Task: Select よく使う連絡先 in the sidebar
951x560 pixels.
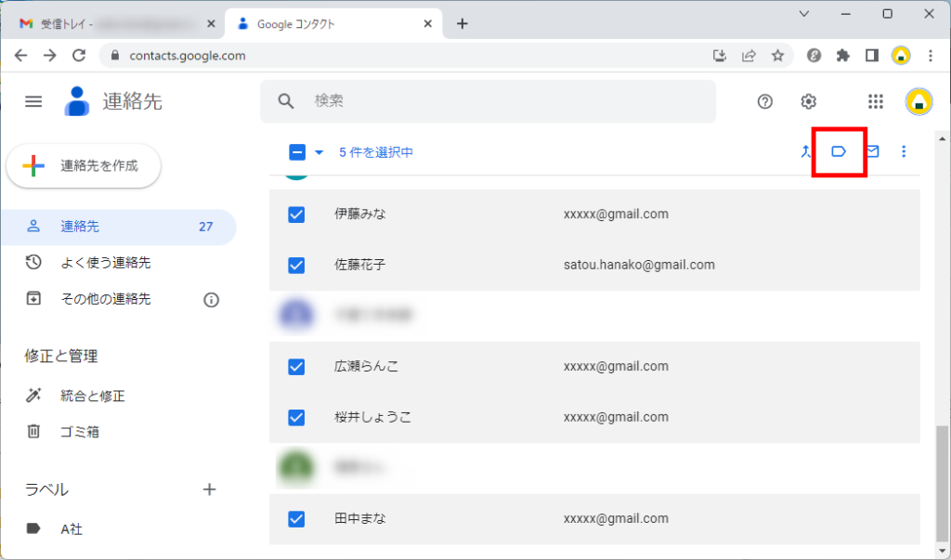Action: 105,263
